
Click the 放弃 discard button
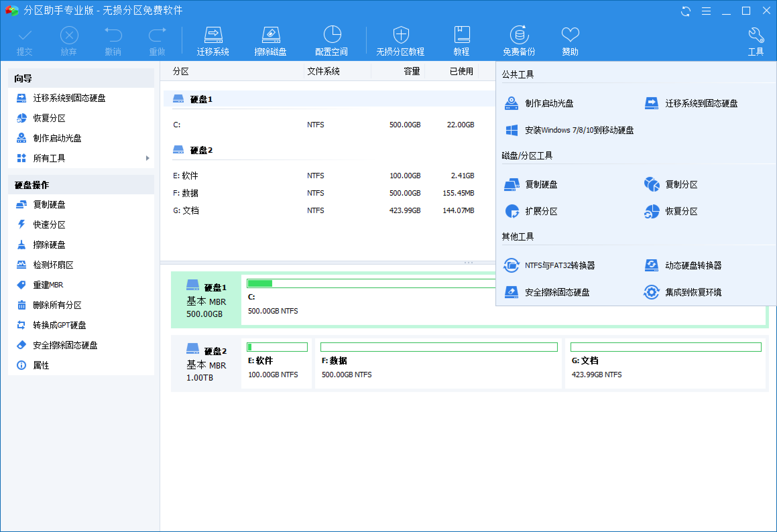click(x=69, y=41)
